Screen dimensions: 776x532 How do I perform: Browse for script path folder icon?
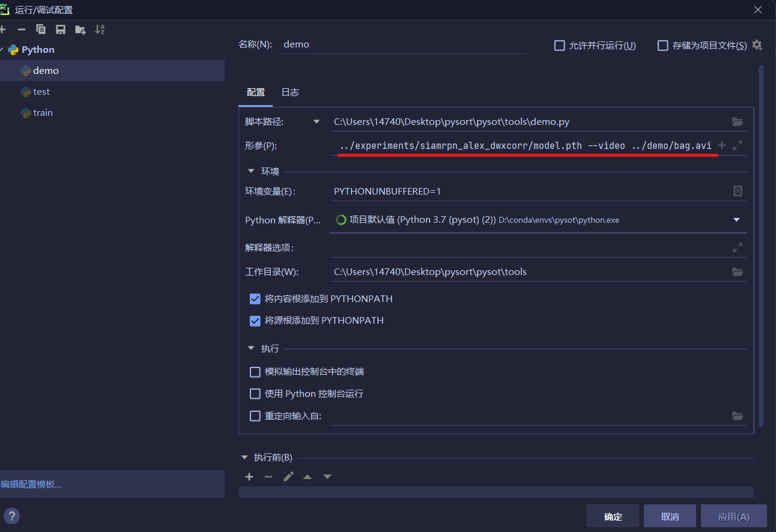738,122
